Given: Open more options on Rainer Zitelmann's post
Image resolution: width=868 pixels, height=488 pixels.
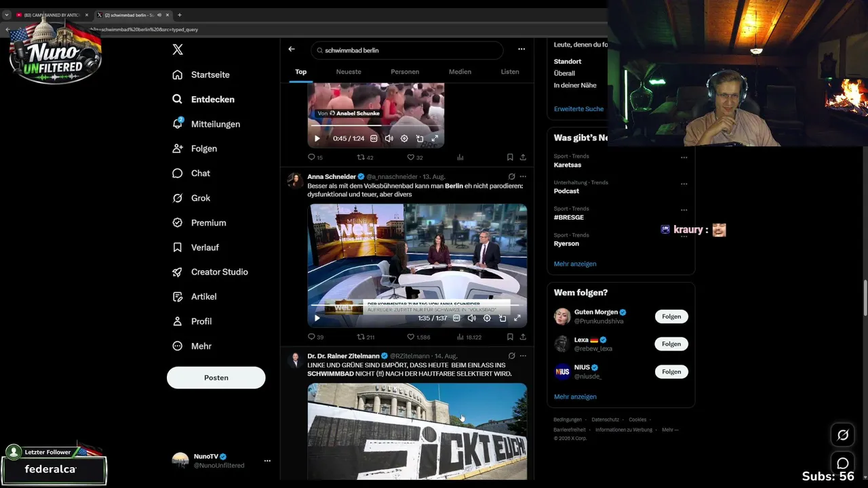Looking at the screenshot, I should [x=523, y=356].
